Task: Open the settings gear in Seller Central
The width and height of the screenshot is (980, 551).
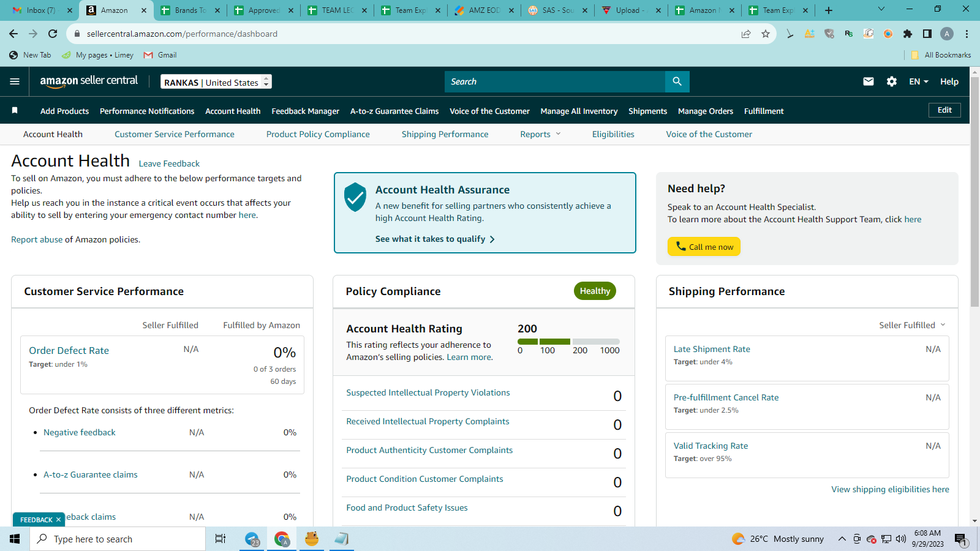Action: tap(892, 81)
